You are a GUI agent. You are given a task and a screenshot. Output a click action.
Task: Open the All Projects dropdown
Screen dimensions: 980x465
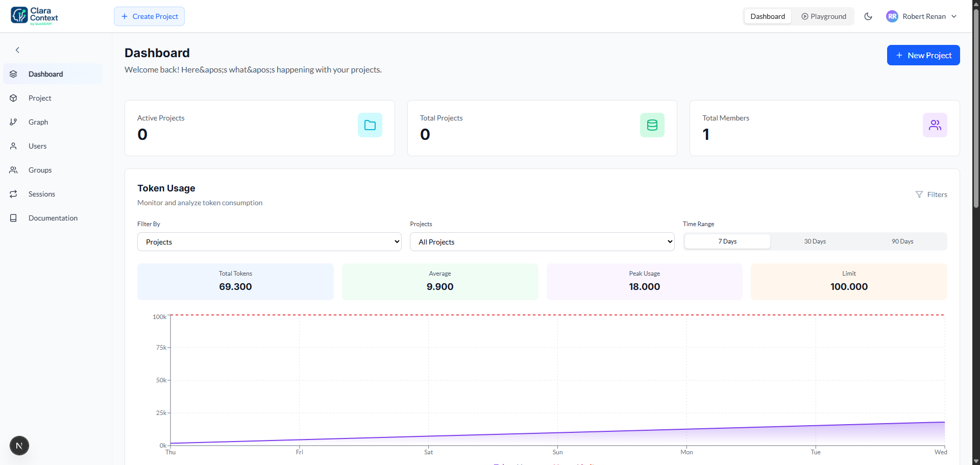(542, 241)
